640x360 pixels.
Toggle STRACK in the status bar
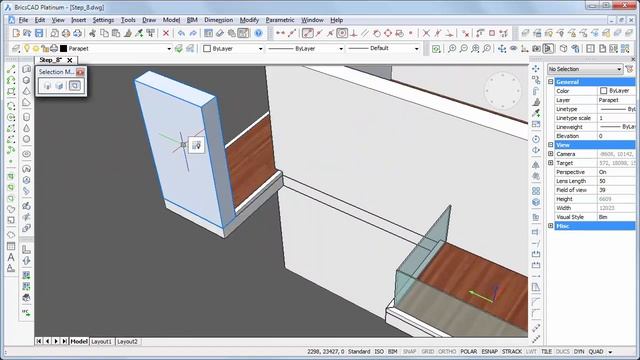(512, 351)
